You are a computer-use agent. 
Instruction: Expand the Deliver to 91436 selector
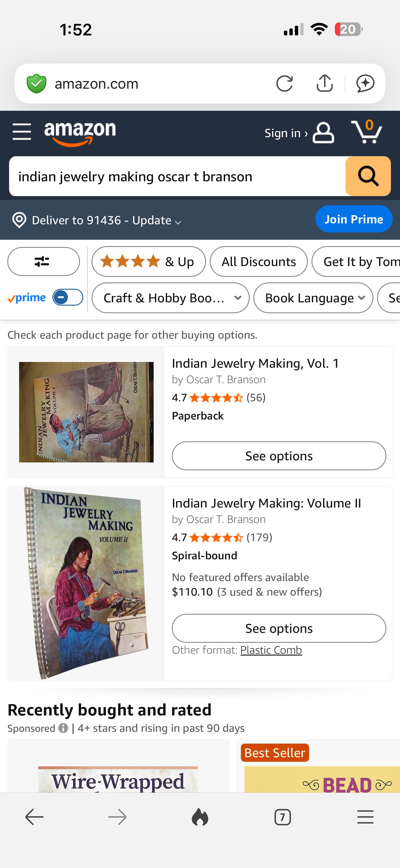click(x=97, y=220)
